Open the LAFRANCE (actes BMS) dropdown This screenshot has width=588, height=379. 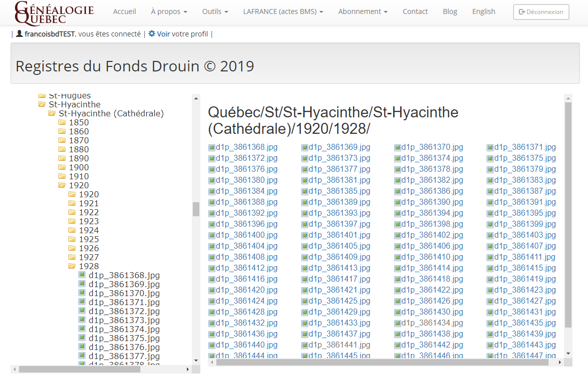[283, 11]
